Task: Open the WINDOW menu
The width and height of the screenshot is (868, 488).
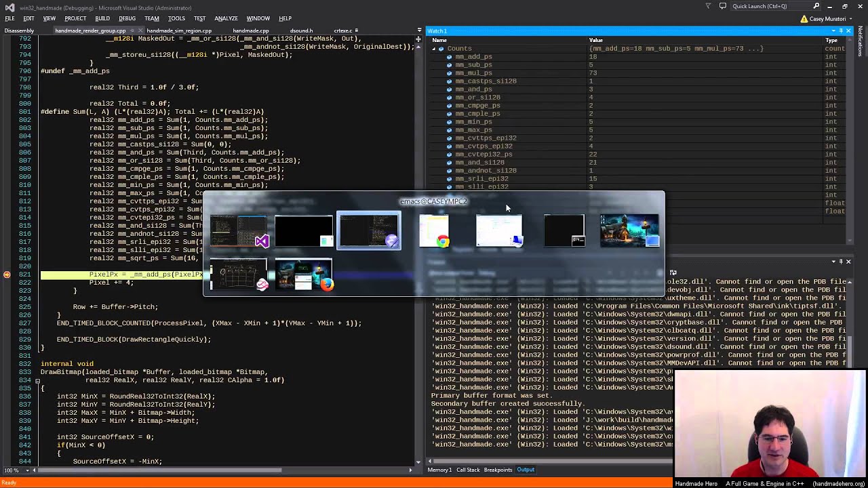Action: tap(258, 18)
